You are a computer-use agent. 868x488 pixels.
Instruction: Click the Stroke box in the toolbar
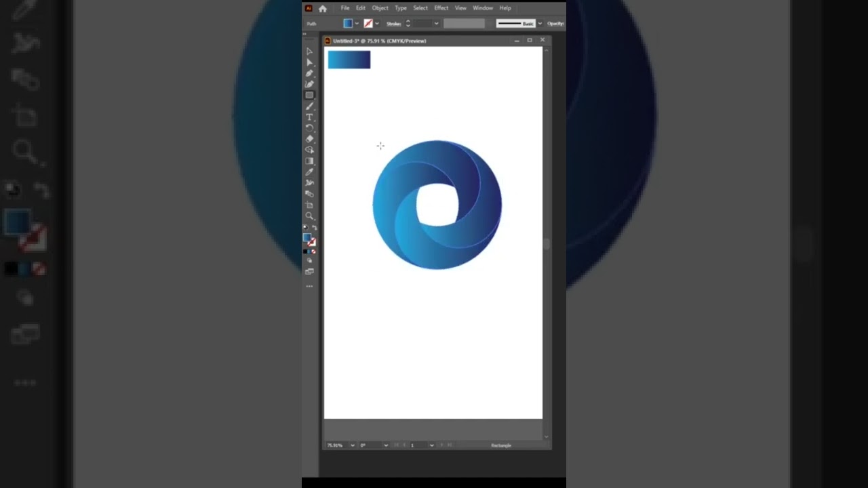pyautogui.click(x=313, y=243)
